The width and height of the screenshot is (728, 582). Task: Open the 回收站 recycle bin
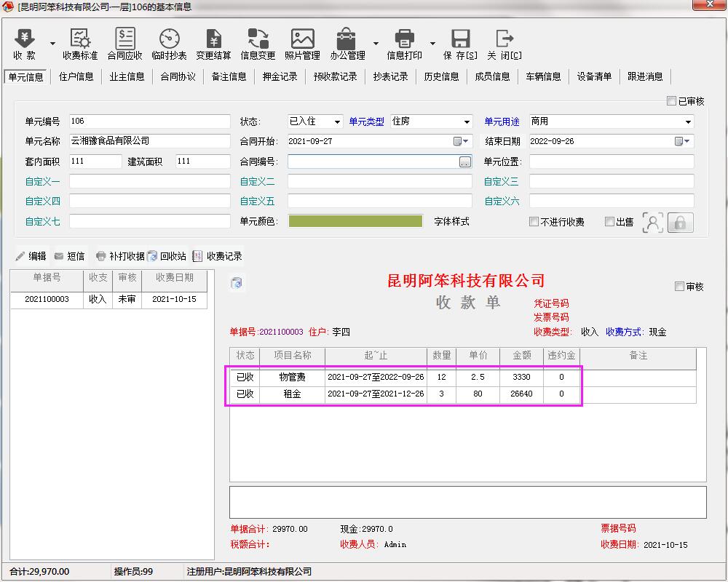pos(167,256)
